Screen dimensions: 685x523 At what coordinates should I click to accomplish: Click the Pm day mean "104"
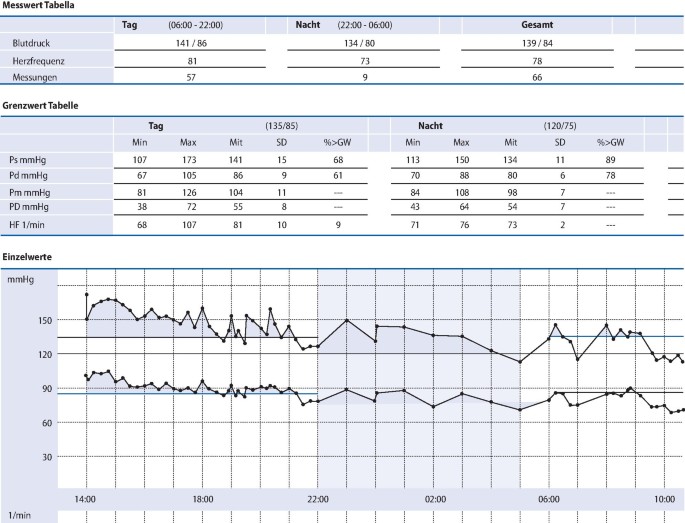point(235,193)
